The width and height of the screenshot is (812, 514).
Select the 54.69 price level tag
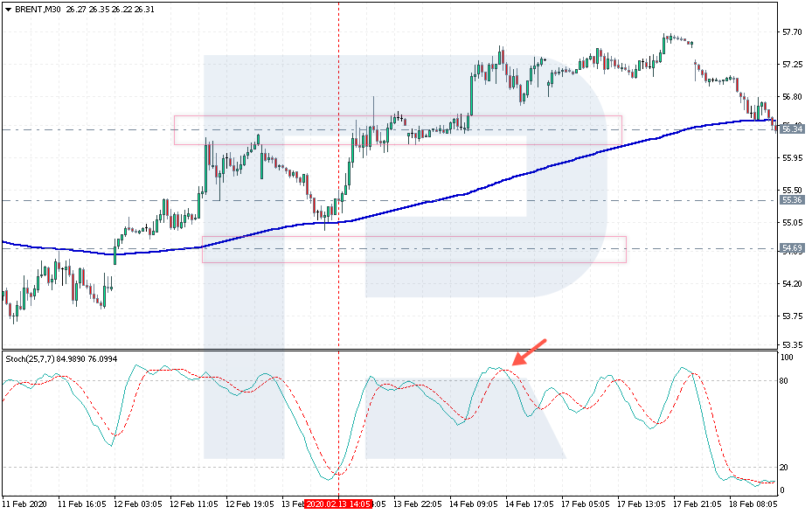tap(792, 248)
